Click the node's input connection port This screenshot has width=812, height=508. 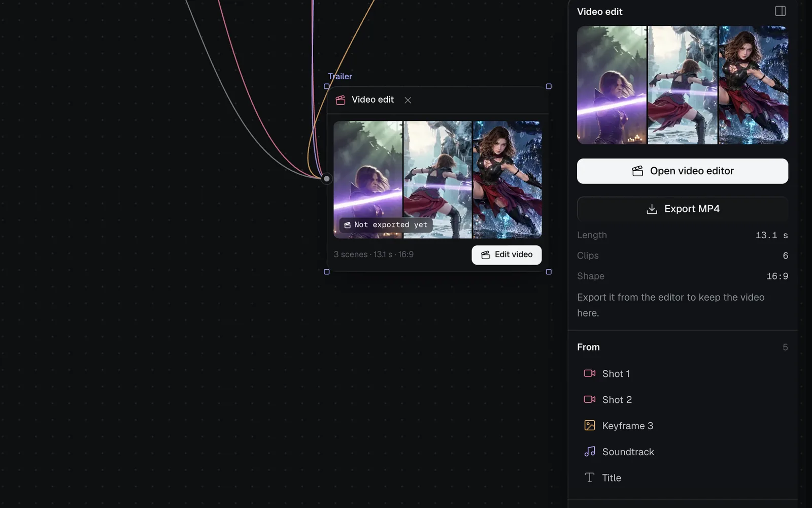[x=327, y=179]
